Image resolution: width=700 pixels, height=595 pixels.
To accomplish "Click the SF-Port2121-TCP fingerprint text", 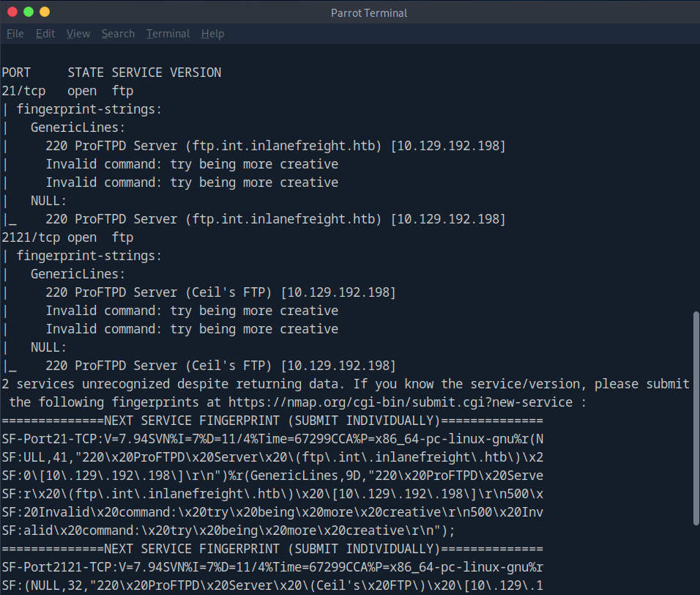I will [272, 567].
